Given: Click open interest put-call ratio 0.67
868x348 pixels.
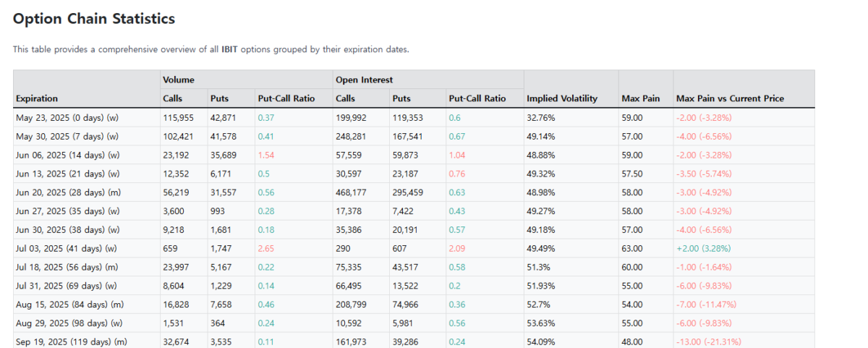Looking at the screenshot, I should (457, 136).
